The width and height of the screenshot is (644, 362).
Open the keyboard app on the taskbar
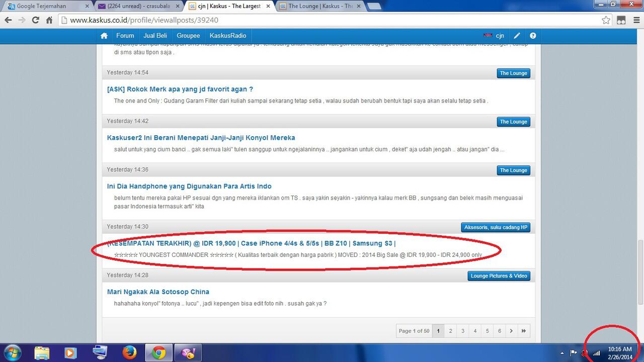100,352
